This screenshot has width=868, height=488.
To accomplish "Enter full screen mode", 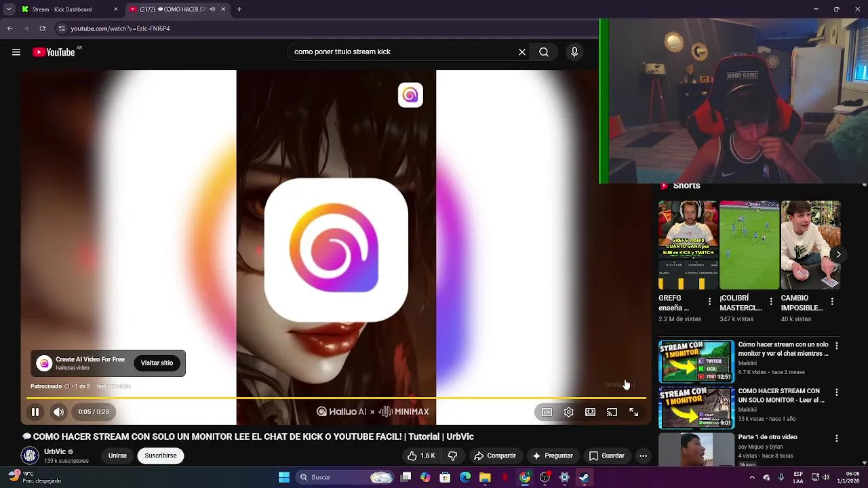I will 633,412.
